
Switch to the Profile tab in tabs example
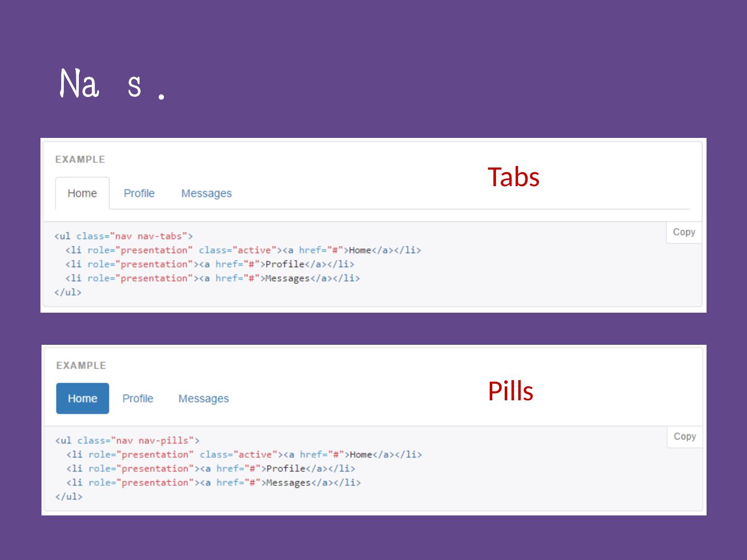pyautogui.click(x=139, y=193)
